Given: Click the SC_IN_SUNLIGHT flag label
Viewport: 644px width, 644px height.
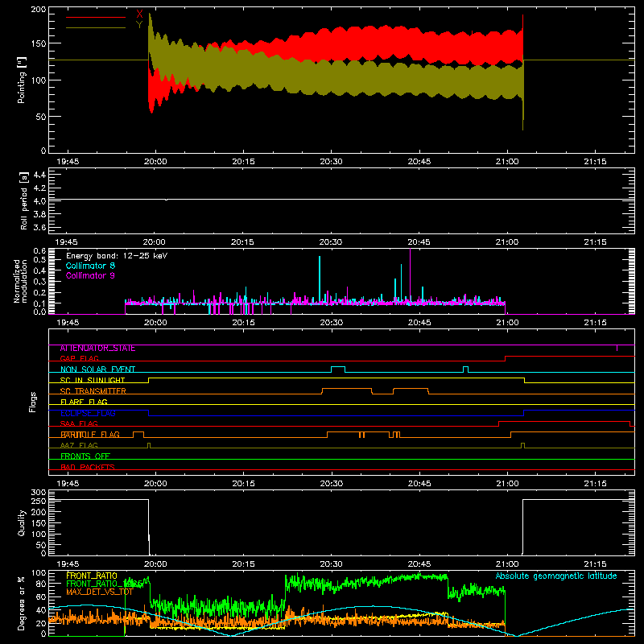Looking at the screenshot, I should 92,380.
